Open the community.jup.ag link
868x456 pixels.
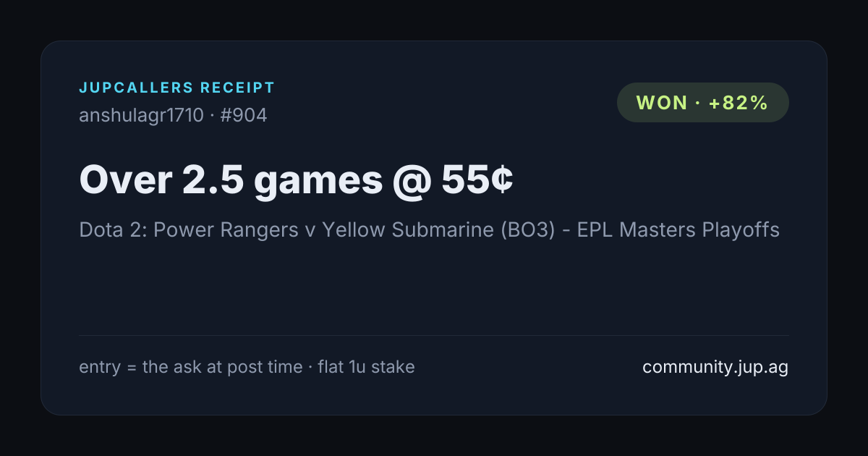pos(715,367)
